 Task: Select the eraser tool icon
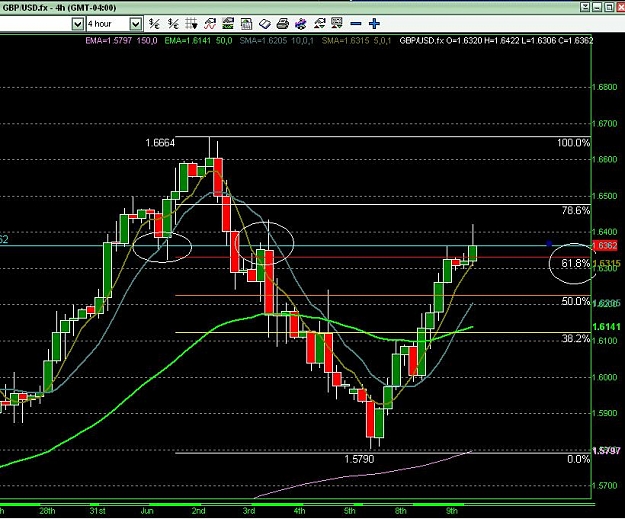pyautogui.click(x=265, y=24)
